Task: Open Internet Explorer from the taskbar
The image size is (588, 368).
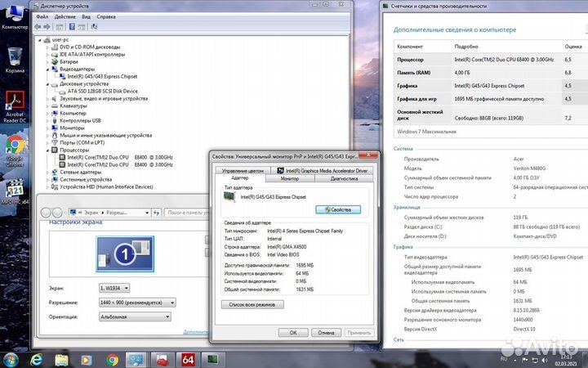Action: pos(37,360)
